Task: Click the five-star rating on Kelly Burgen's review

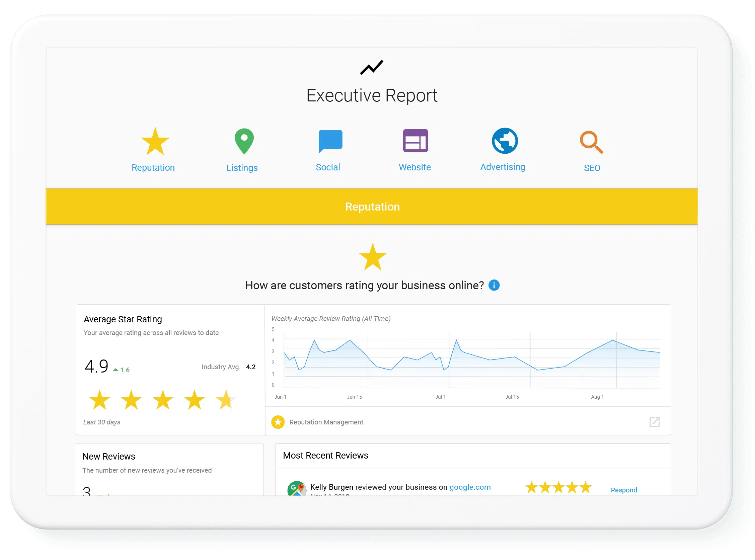Action: pos(558,488)
